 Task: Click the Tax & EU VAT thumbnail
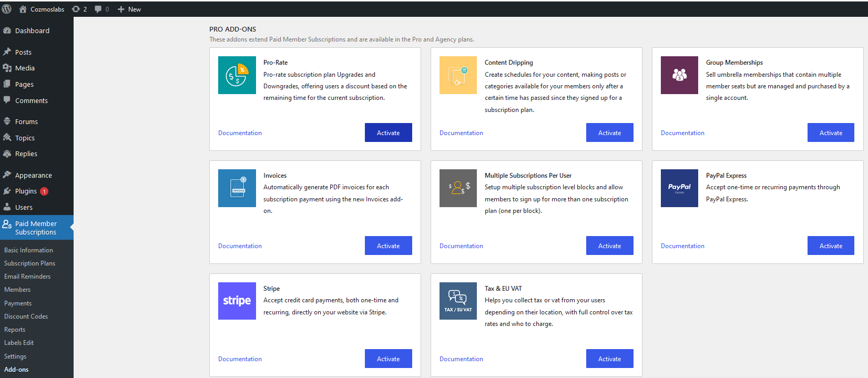coord(458,301)
